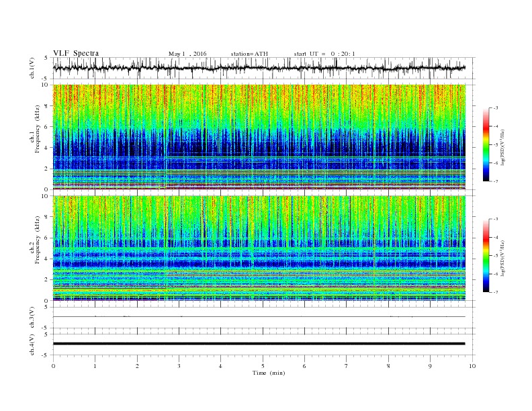Click the "8" kHz tick of ch.2 spectrogram
532x411 pixels.
(47, 217)
